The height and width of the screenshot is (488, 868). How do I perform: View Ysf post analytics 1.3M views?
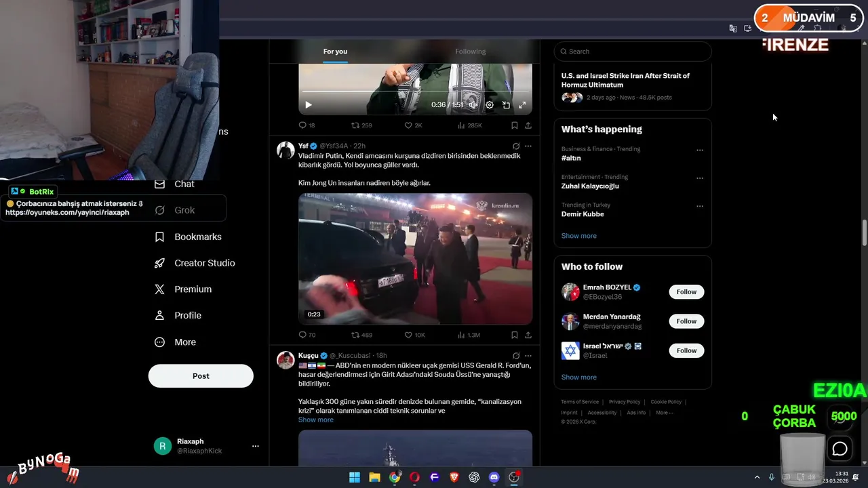pos(469,335)
